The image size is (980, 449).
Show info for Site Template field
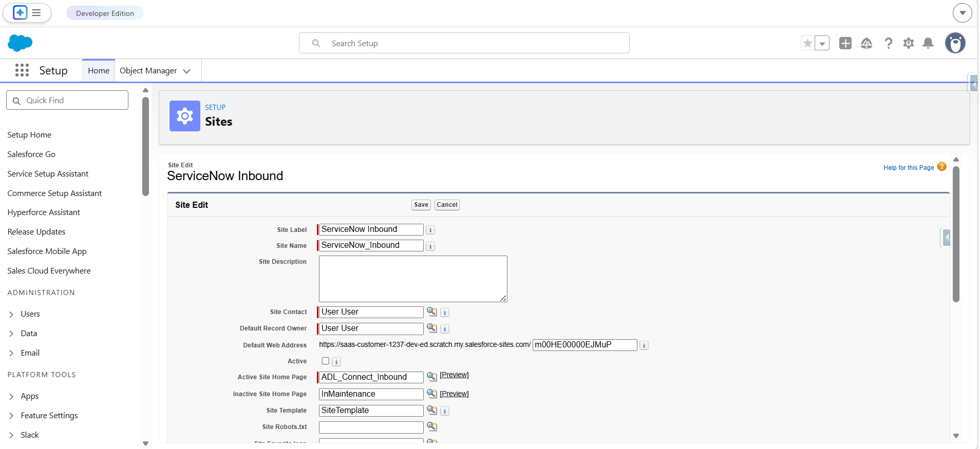tap(445, 411)
